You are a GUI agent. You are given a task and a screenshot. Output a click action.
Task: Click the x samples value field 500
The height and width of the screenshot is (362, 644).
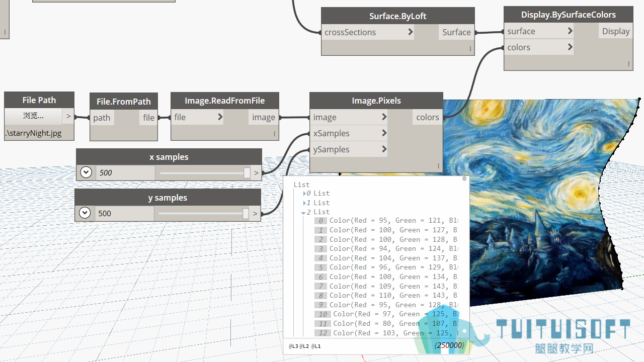125,172
